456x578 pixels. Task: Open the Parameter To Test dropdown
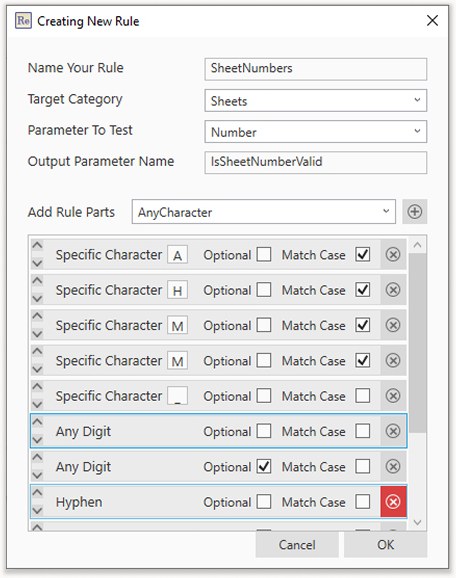(316, 132)
